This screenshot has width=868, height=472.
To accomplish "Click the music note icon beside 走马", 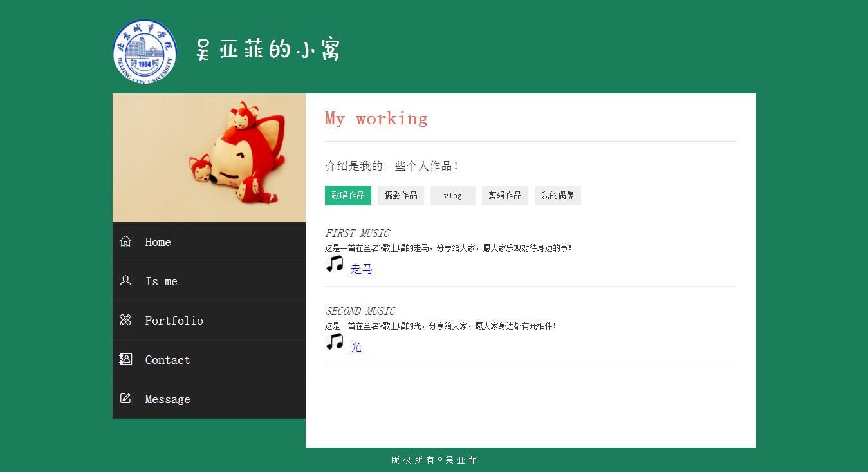I will (x=335, y=264).
